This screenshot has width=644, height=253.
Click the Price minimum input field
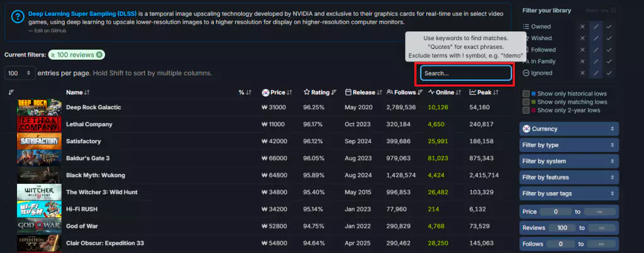coord(555,212)
